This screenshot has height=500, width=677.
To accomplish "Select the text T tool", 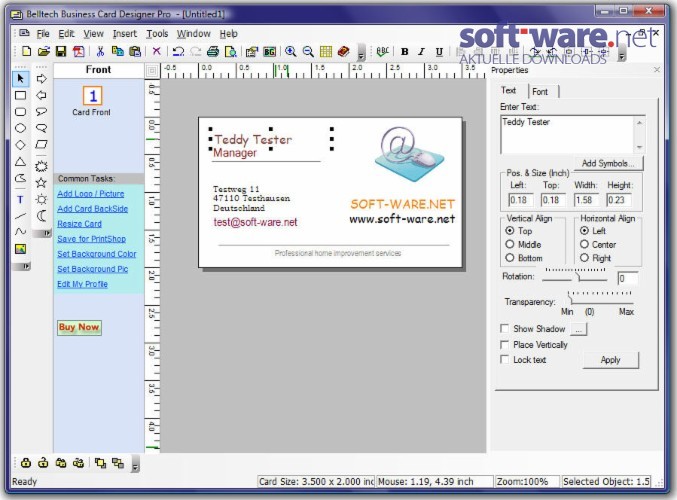I will point(20,199).
